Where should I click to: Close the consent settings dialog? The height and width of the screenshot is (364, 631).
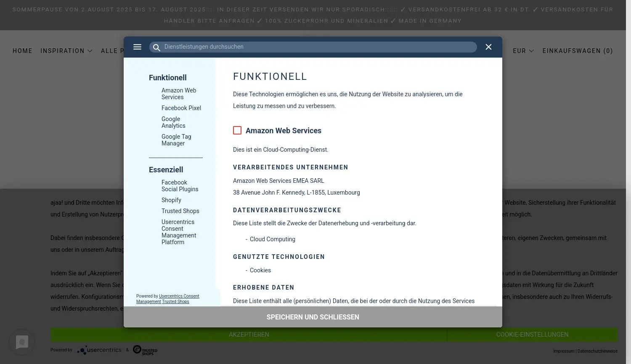(488, 47)
